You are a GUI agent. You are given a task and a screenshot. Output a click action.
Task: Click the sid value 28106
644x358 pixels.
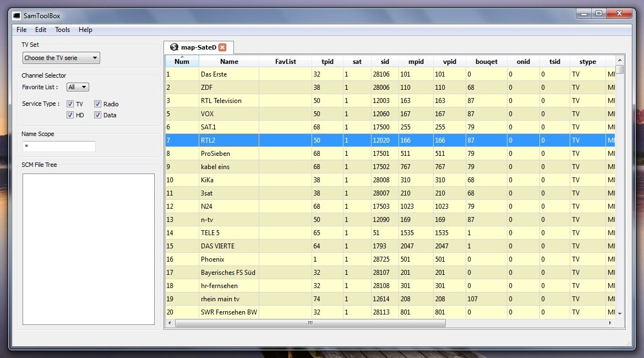[x=381, y=74]
